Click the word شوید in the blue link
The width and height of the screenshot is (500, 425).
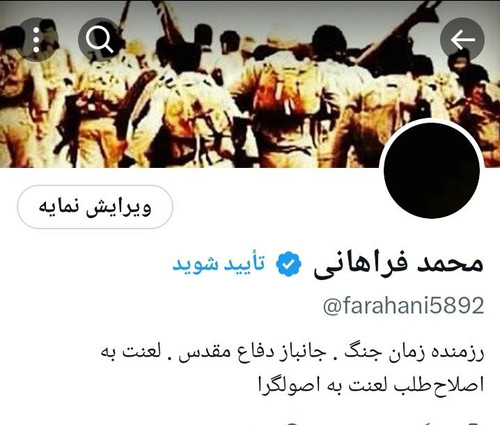point(195,264)
